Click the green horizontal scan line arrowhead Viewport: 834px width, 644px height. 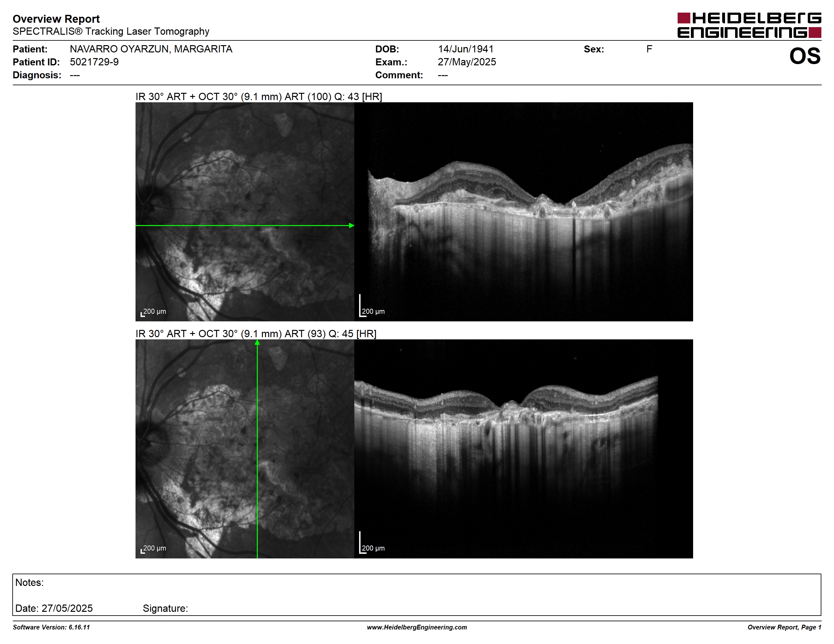pyautogui.click(x=352, y=225)
